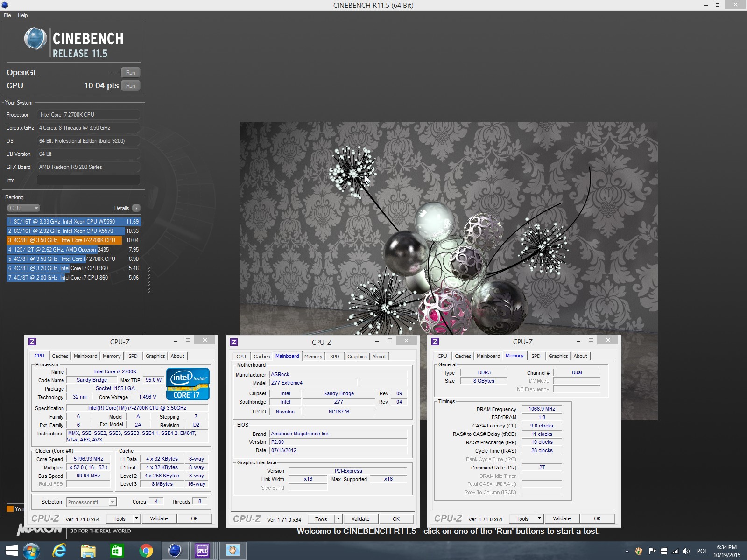Click OK in left CPU-Z window
Image resolution: width=747 pixels, height=560 pixels.
pos(195,518)
